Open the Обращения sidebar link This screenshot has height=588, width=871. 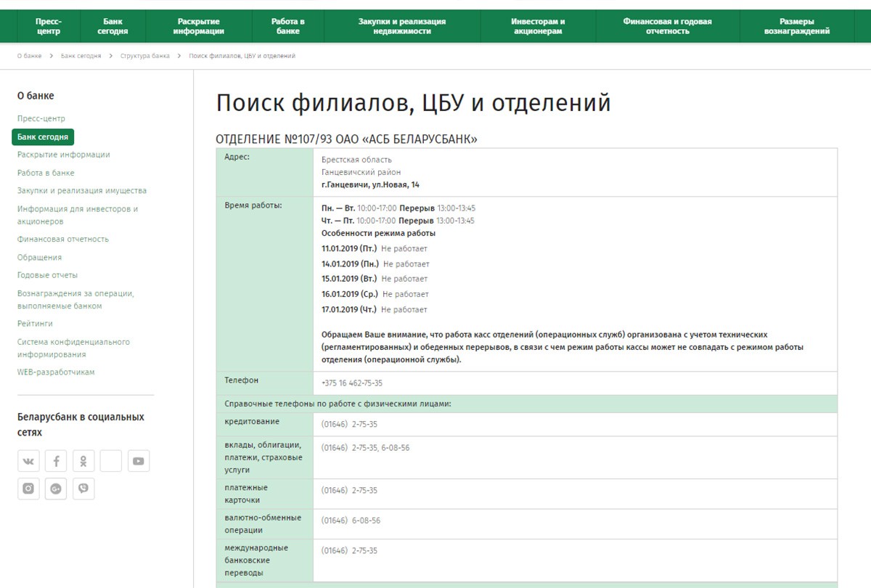(x=39, y=257)
